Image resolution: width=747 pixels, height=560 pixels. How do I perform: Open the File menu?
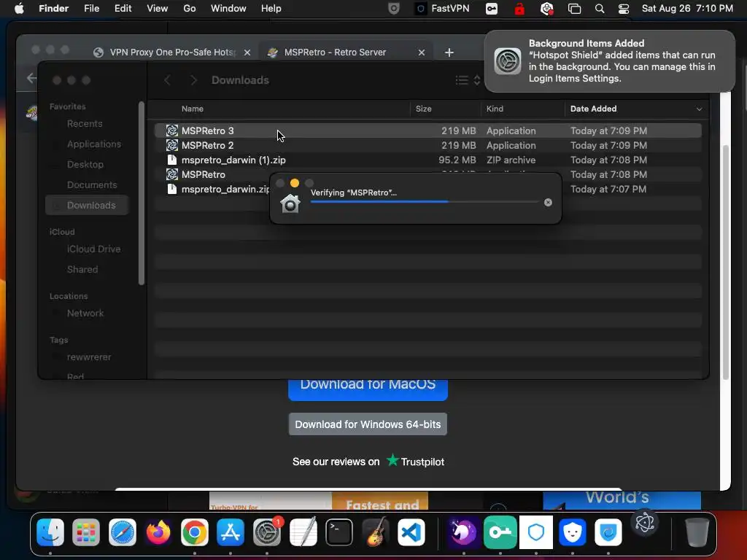(x=91, y=9)
